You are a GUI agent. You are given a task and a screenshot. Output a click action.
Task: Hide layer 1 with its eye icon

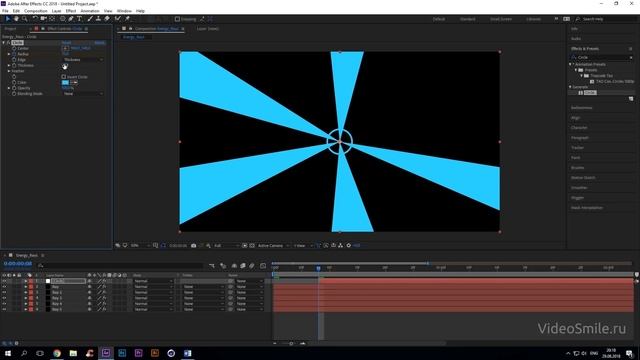pos(4,281)
